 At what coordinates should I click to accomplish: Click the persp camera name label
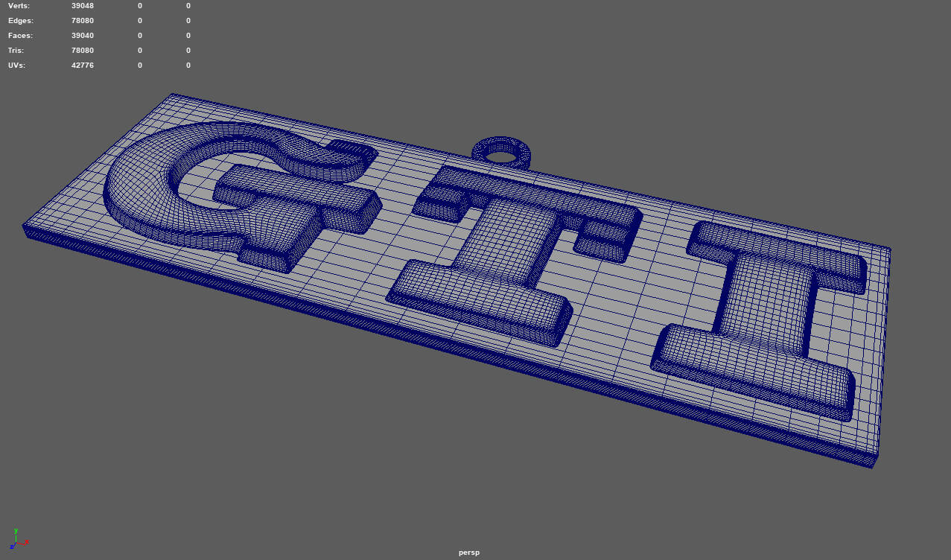click(468, 553)
